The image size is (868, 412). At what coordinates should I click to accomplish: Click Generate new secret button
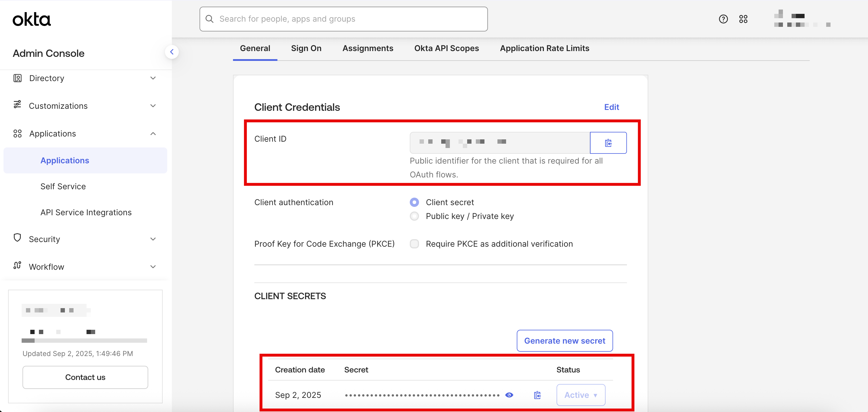pos(565,340)
